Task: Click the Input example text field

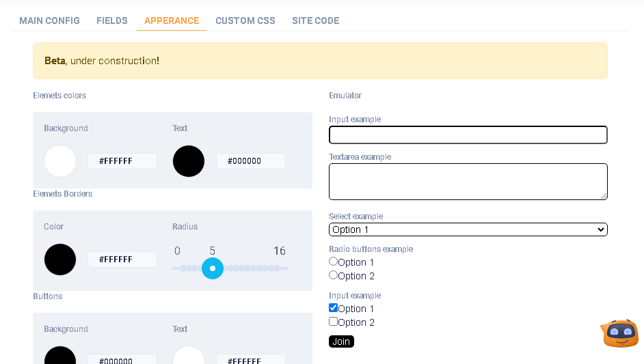Action: [x=468, y=135]
